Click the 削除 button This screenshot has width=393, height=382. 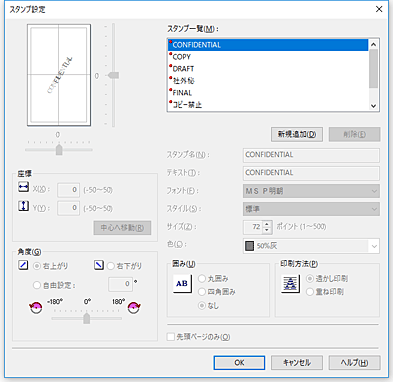354,134
